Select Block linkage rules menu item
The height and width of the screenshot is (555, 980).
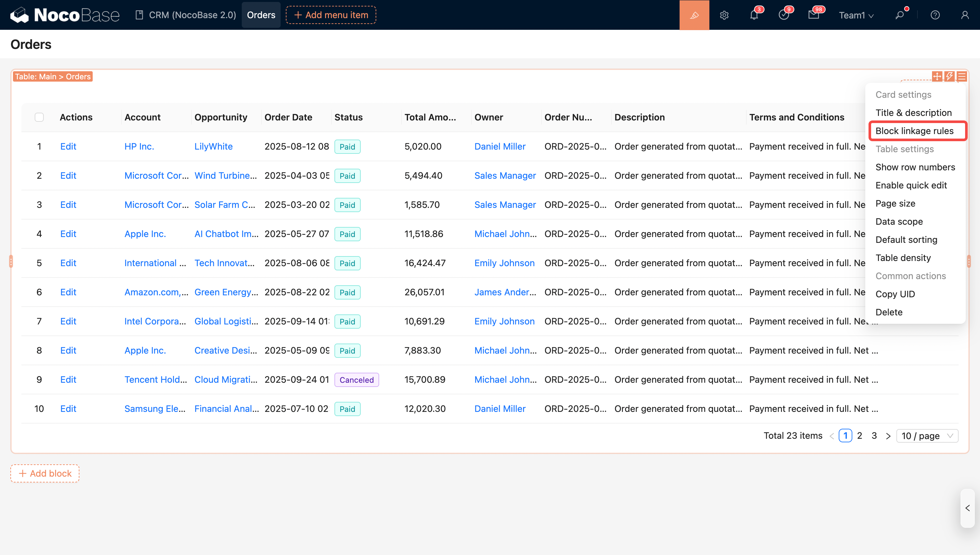point(915,131)
